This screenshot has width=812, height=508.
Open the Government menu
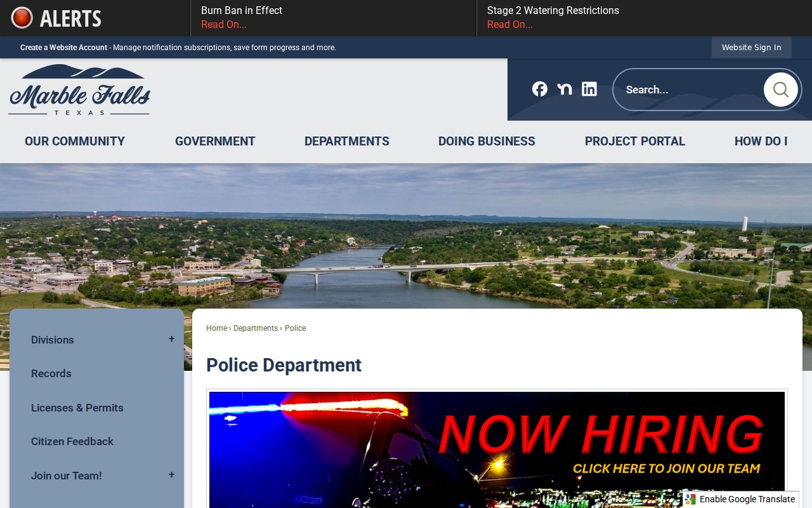pyautogui.click(x=215, y=142)
